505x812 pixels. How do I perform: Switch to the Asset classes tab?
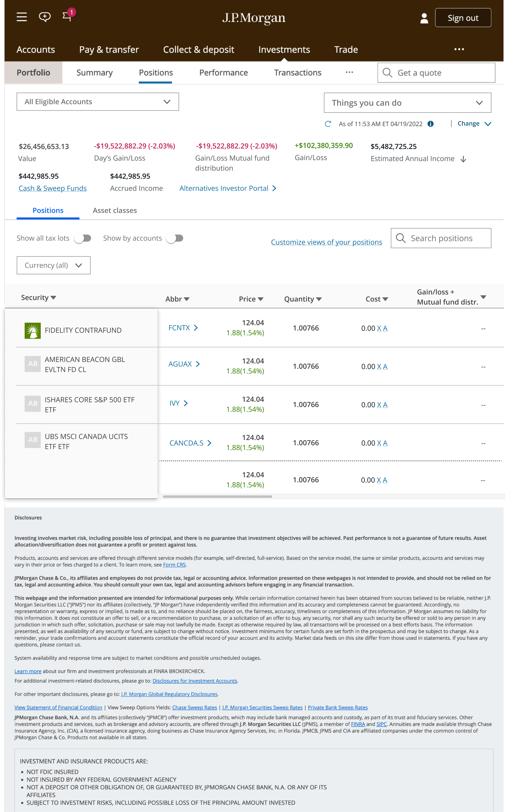click(115, 210)
